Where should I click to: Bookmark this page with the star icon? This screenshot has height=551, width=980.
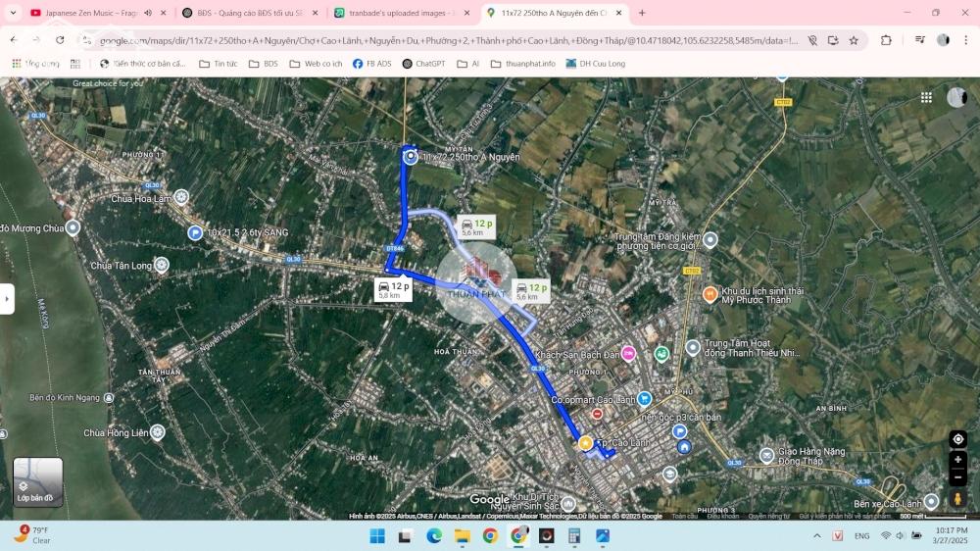point(854,40)
